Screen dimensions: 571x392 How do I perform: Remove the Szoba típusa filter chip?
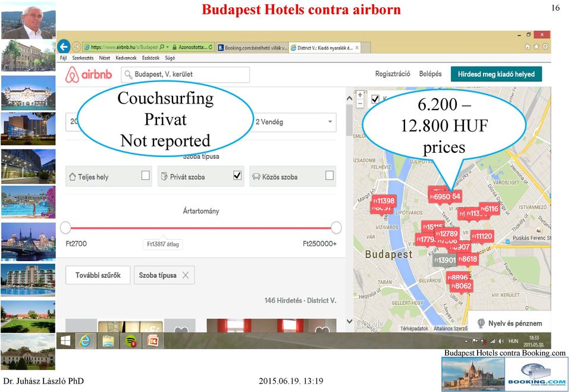click(x=186, y=275)
